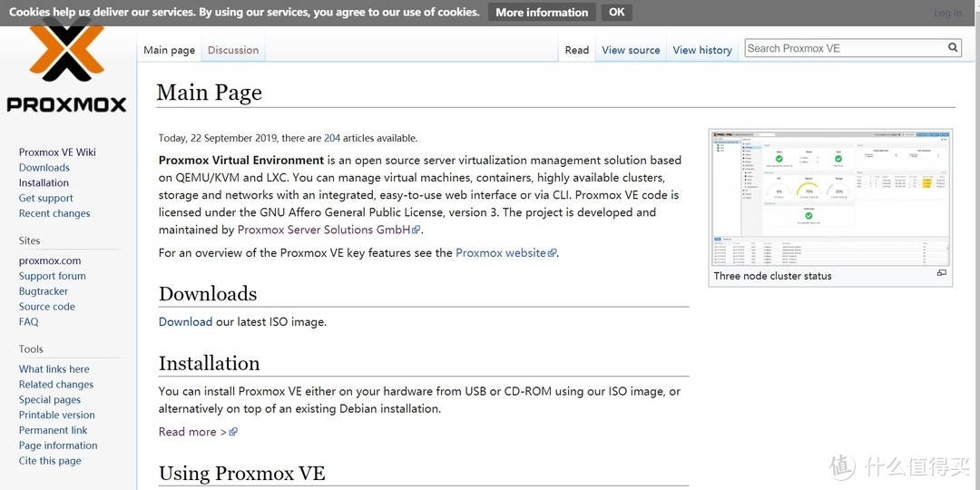This screenshot has width=980, height=490.
Task: Click Permanent link under Tools
Action: pos(54,430)
